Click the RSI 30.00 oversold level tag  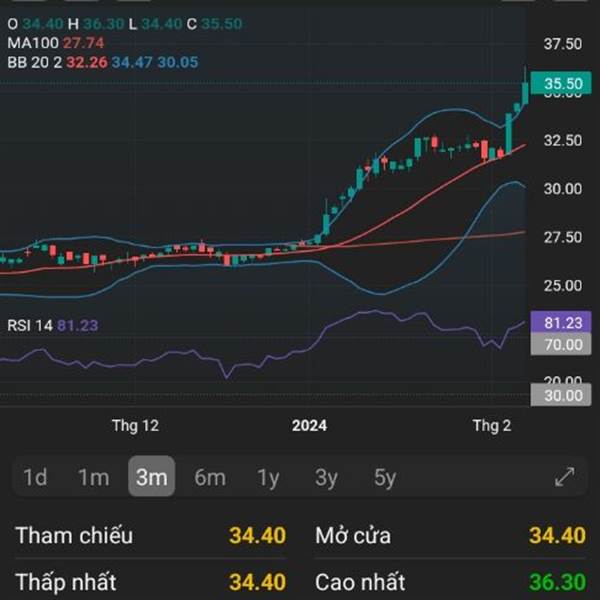561,395
